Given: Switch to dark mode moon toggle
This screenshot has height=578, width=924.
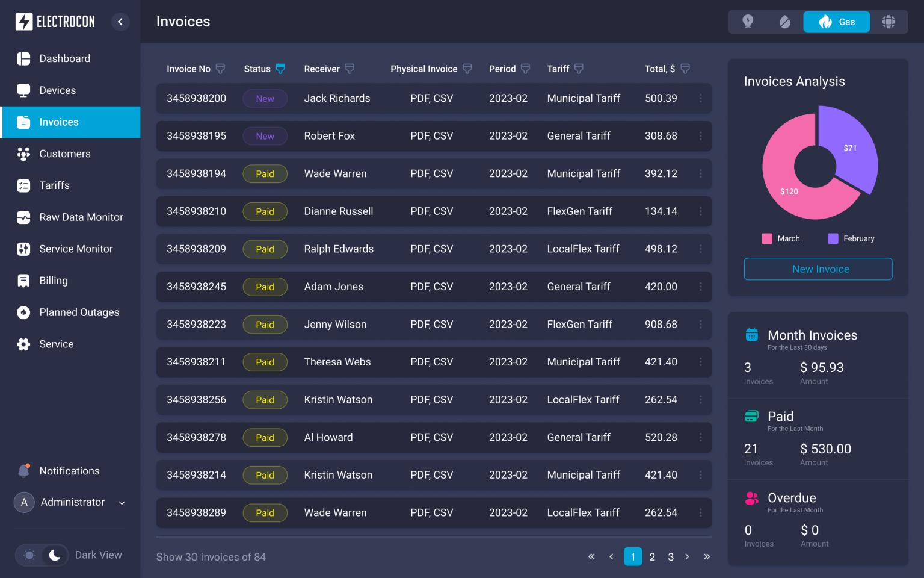Looking at the screenshot, I should [55, 555].
